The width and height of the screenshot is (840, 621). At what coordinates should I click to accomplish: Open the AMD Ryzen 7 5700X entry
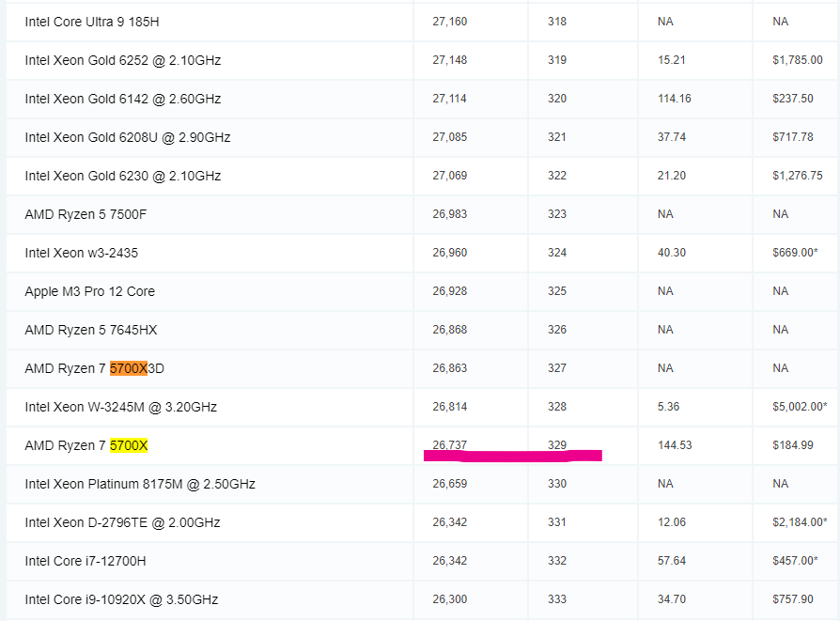(86, 446)
